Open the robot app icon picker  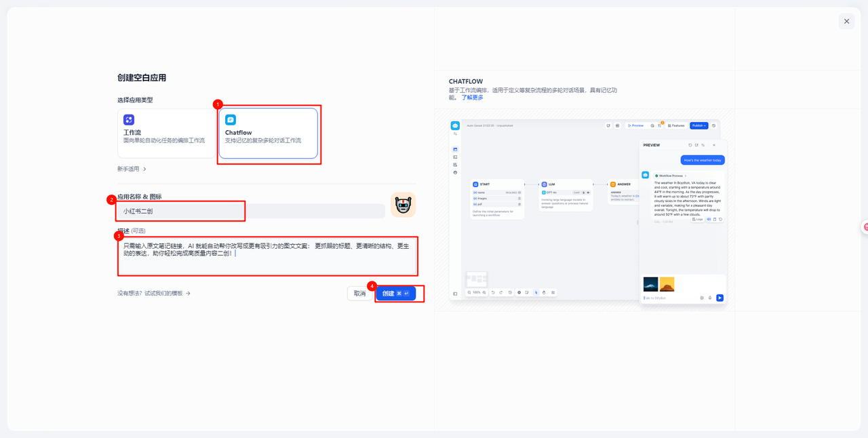point(403,205)
